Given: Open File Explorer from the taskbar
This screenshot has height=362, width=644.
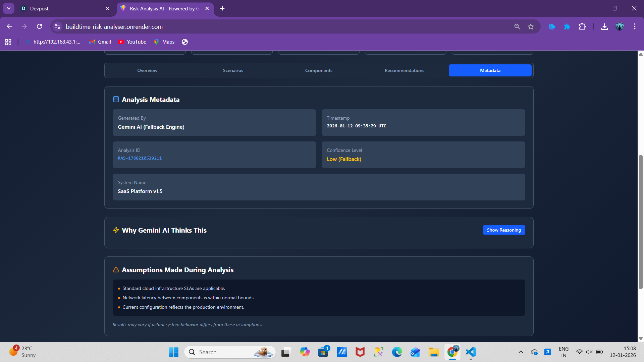Looking at the screenshot, I should click(434, 352).
